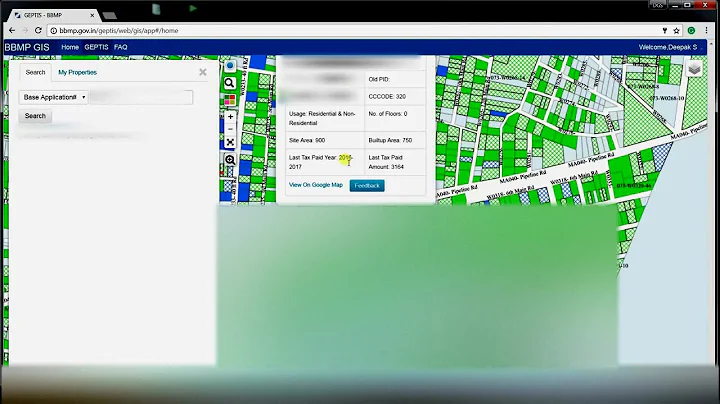The image size is (720, 404).
Task: Follow the View On Google Map link
Action: [x=315, y=185]
